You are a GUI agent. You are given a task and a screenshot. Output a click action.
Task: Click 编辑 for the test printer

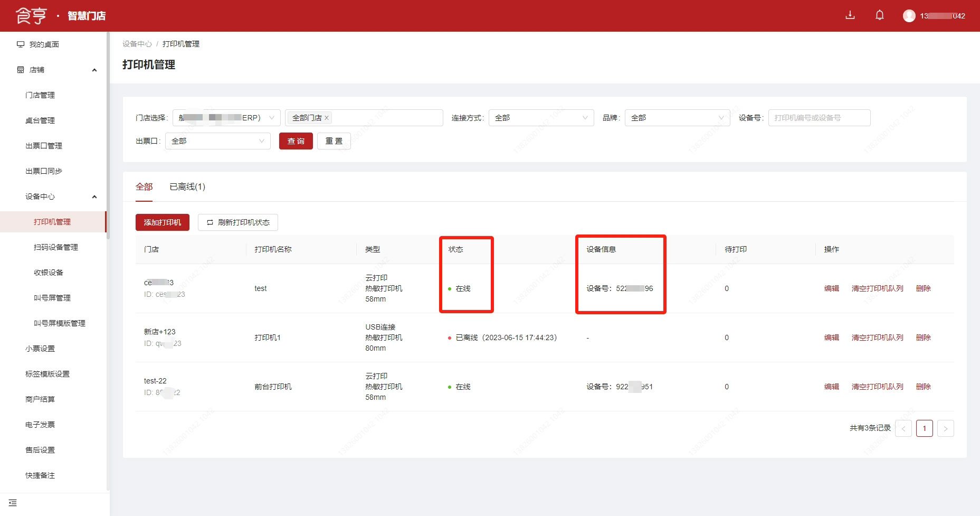831,288
